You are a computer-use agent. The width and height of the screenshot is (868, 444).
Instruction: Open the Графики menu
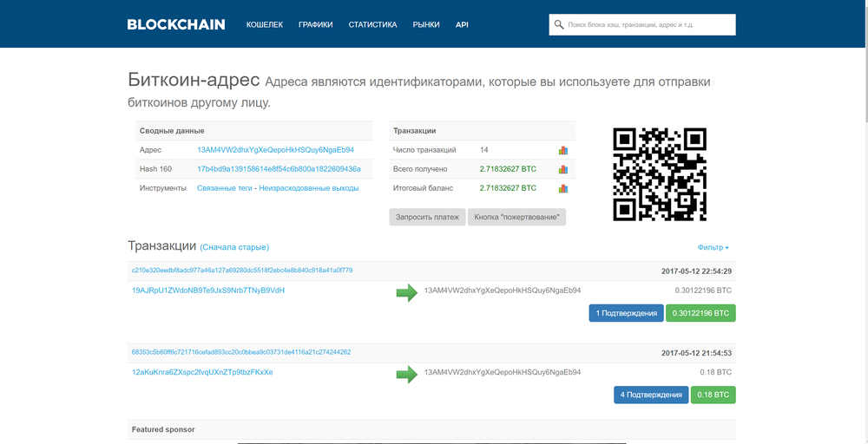(x=316, y=24)
